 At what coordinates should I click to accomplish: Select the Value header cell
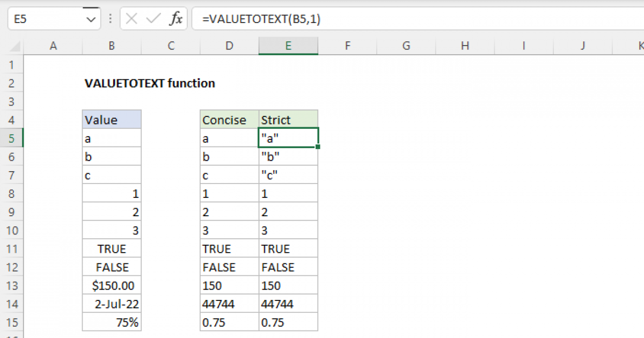point(112,120)
